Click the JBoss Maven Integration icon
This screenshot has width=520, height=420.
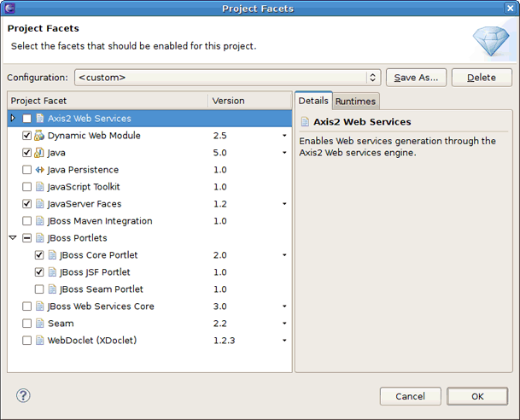39,221
